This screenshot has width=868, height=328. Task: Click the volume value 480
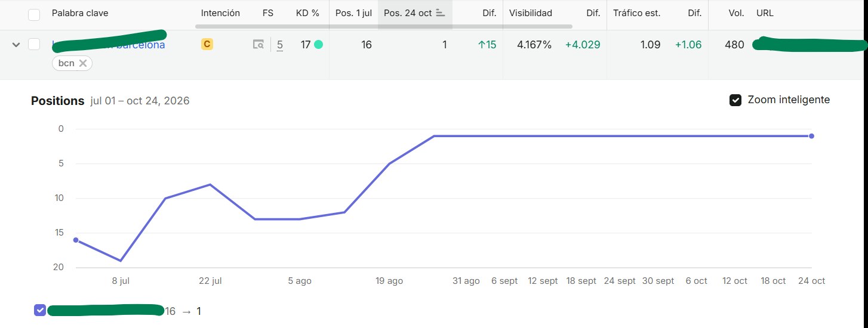point(734,44)
